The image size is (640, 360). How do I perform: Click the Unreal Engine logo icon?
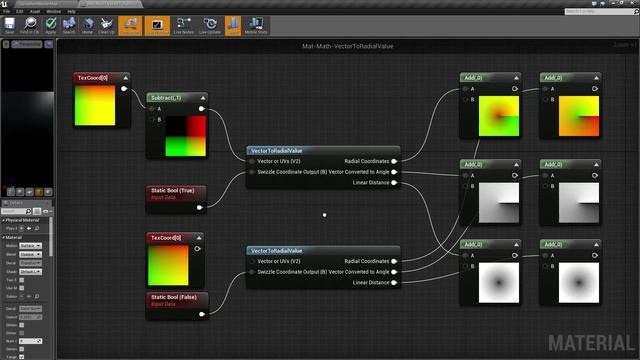click(x=4, y=4)
